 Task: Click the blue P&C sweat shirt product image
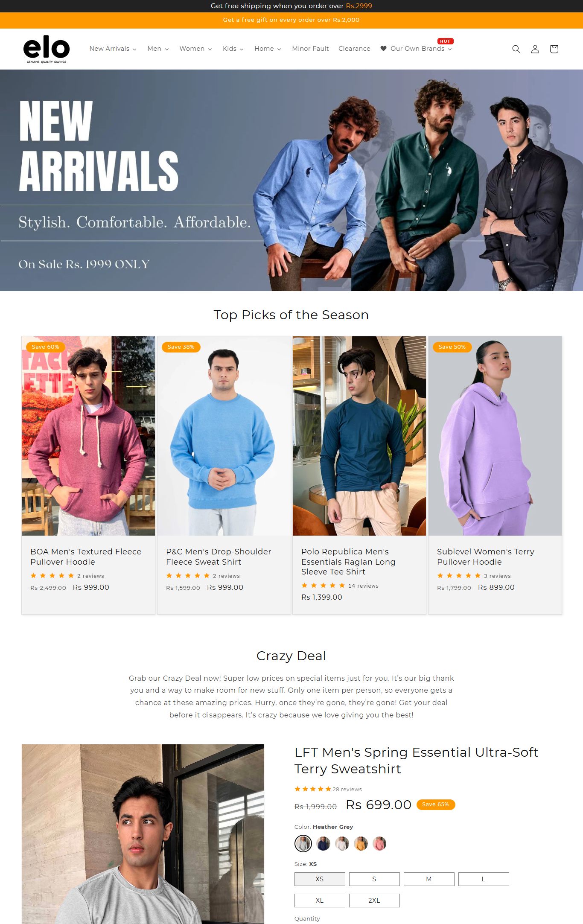224,436
